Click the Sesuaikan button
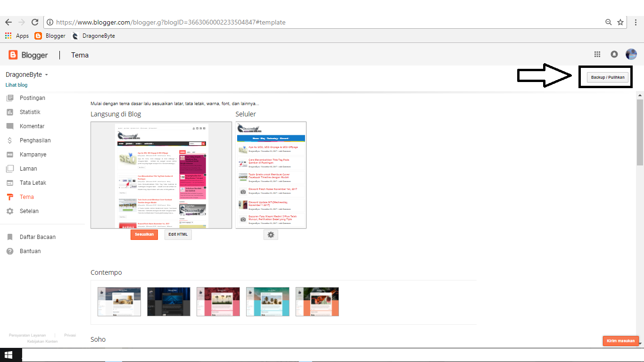Image resolution: width=644 pixels, height=362 pixels. pyautogui.click(x=144, y=234)
